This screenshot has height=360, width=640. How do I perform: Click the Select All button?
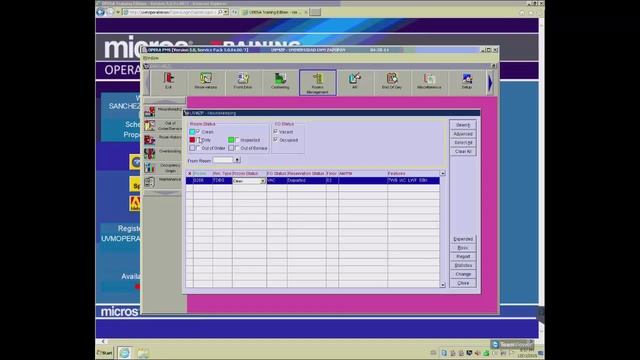(x=463, y=142)
